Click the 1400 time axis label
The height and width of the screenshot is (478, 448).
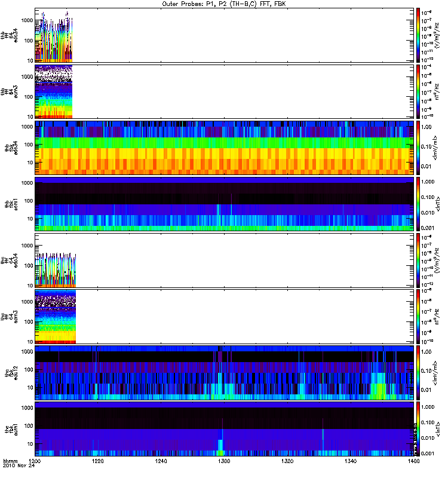click(413, 461)
